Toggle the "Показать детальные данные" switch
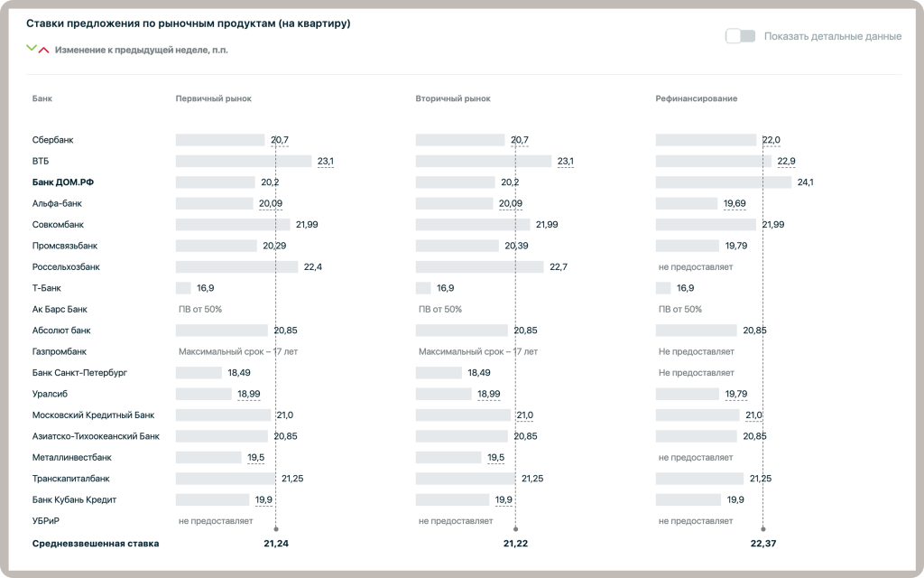This screenshot has height=578, width=924. click(x=740, y=36)
